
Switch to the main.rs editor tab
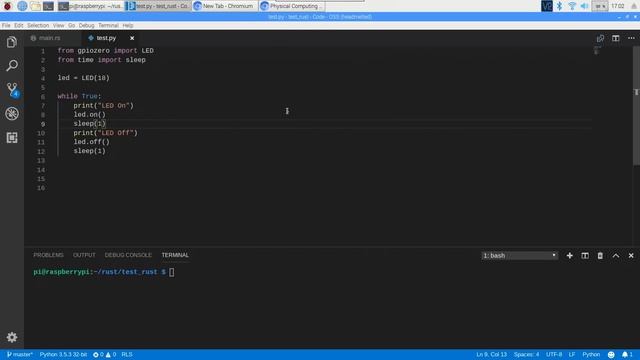[x=50, y=38]
